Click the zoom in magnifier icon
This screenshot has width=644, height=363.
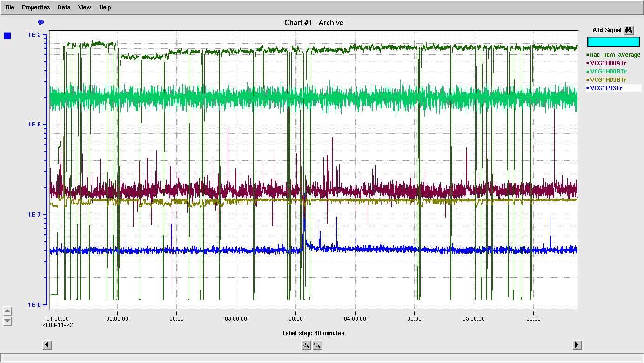(x=306, y=345)
